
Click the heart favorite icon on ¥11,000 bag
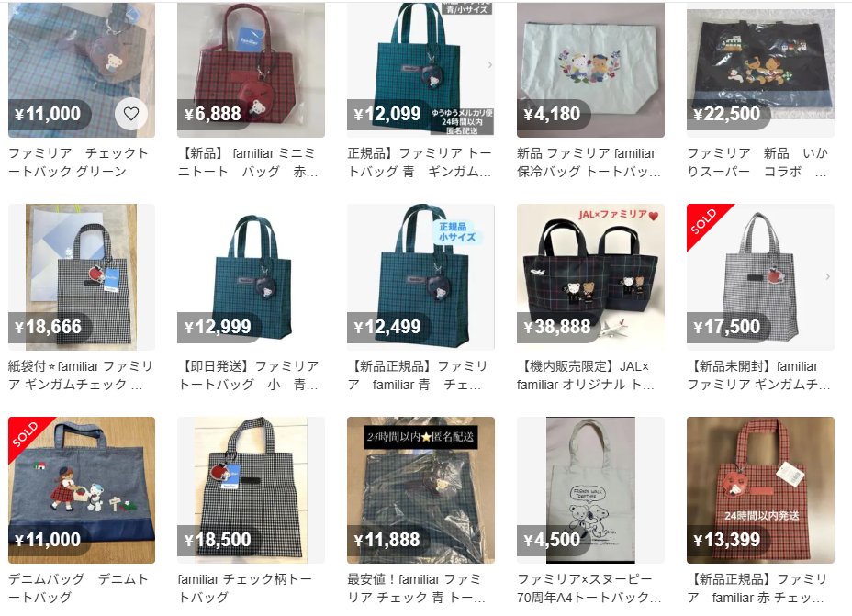[x=131, y=114]
